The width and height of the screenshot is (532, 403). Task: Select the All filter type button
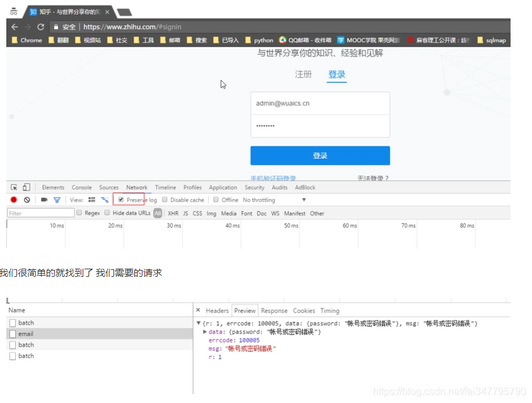pyautogui.click(x=158, y=213)
